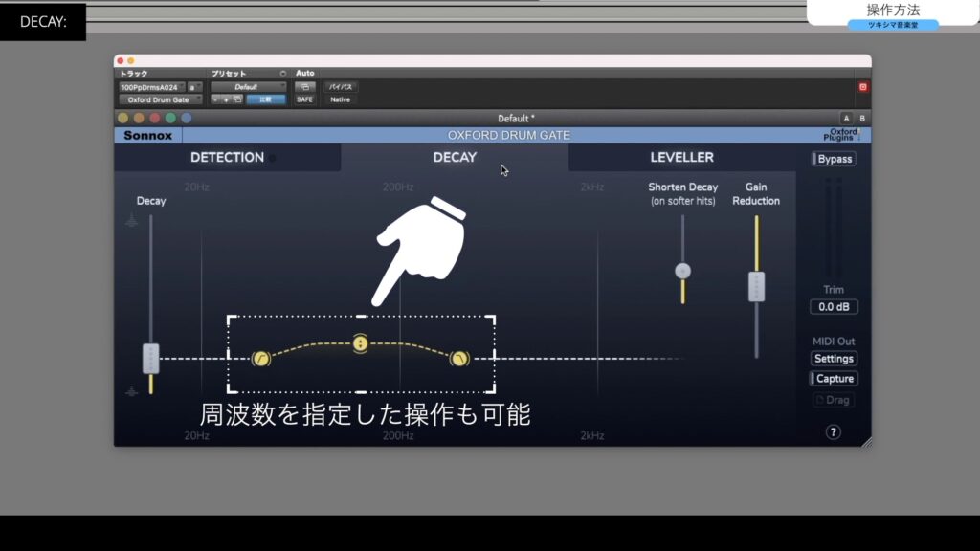This screenshot has width=980, height=551.
Task: Click the Decay slider handle
Action: point(150,359)
